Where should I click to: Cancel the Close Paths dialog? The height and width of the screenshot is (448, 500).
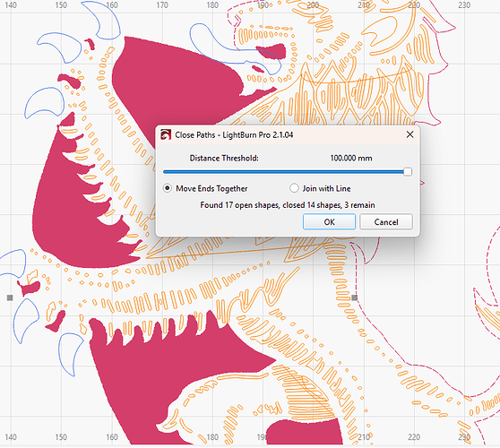point(386,222)
